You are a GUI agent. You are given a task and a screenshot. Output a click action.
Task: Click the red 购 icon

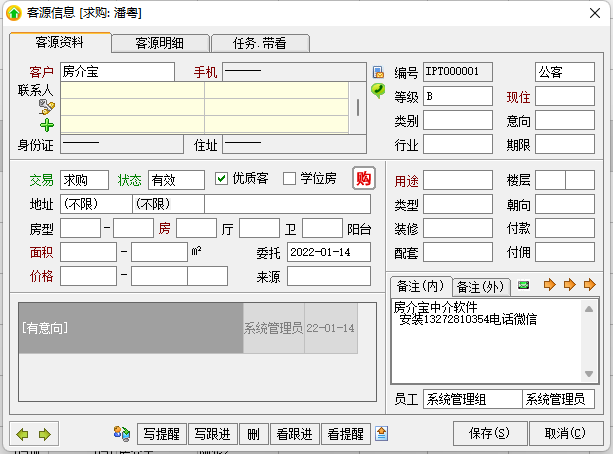pos(364,179)
